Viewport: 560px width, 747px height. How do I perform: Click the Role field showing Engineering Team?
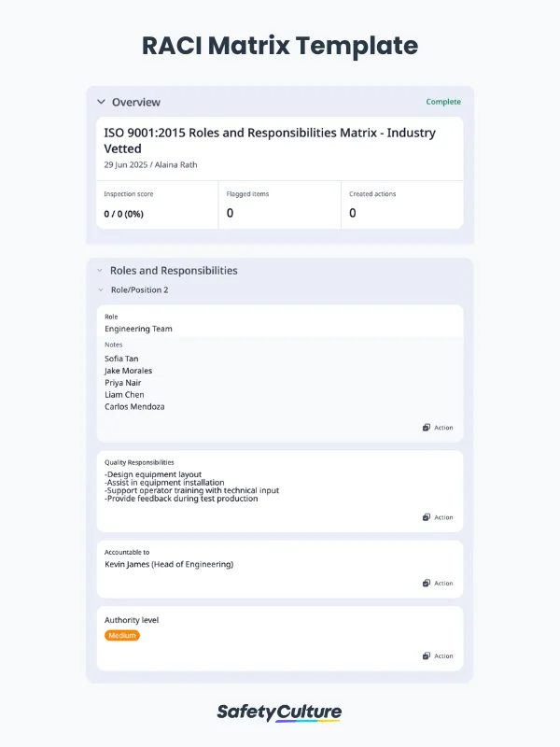point(138,329)
